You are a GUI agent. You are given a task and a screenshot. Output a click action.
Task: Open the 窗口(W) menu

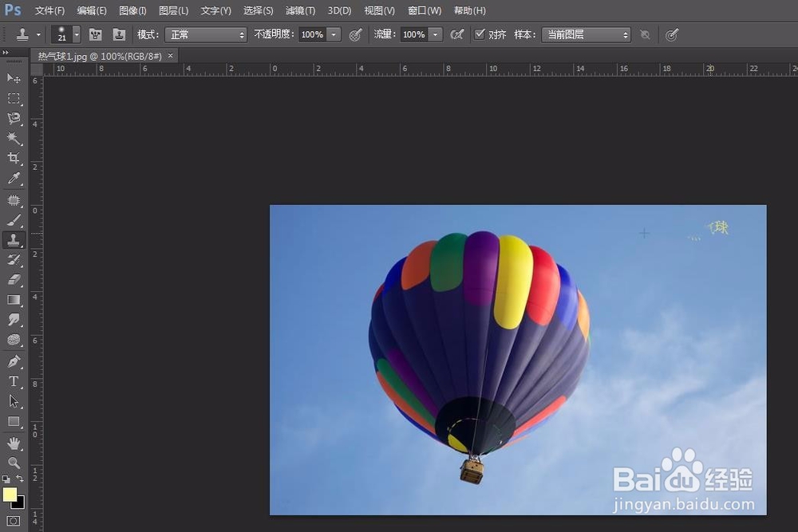(x=425, y=10)
